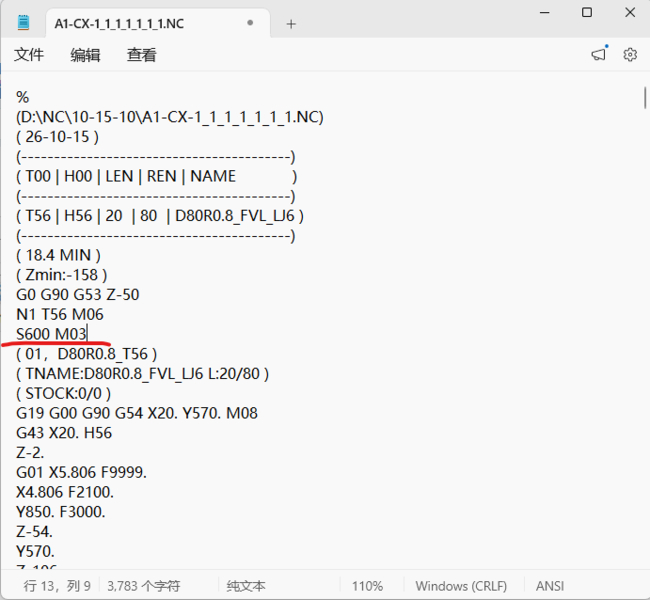
Task: Click the (D:\NC\10-15-10\A1-CX... path line
Action: (170, 117)
